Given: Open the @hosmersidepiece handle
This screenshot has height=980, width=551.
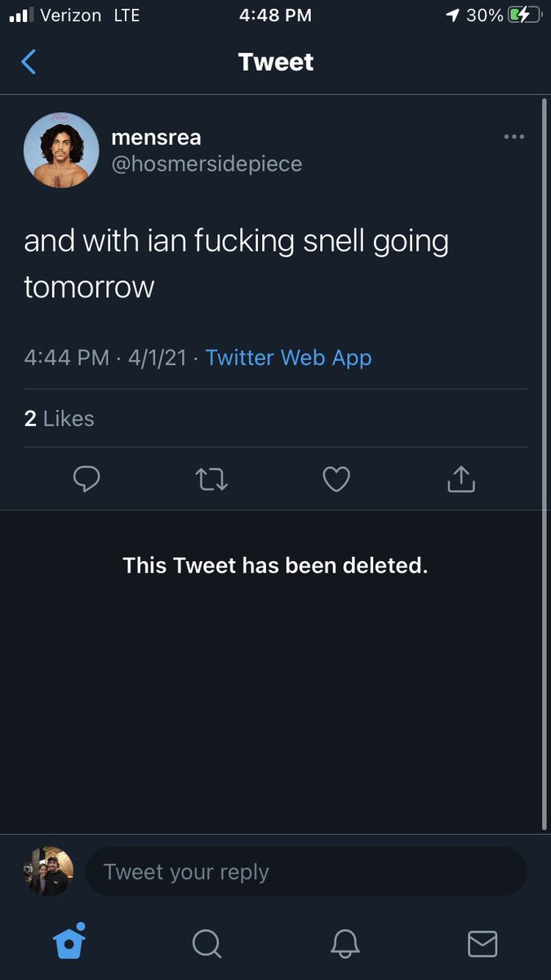Looking at the screenshot, I should pyautogui.click(x=207, y=163).
